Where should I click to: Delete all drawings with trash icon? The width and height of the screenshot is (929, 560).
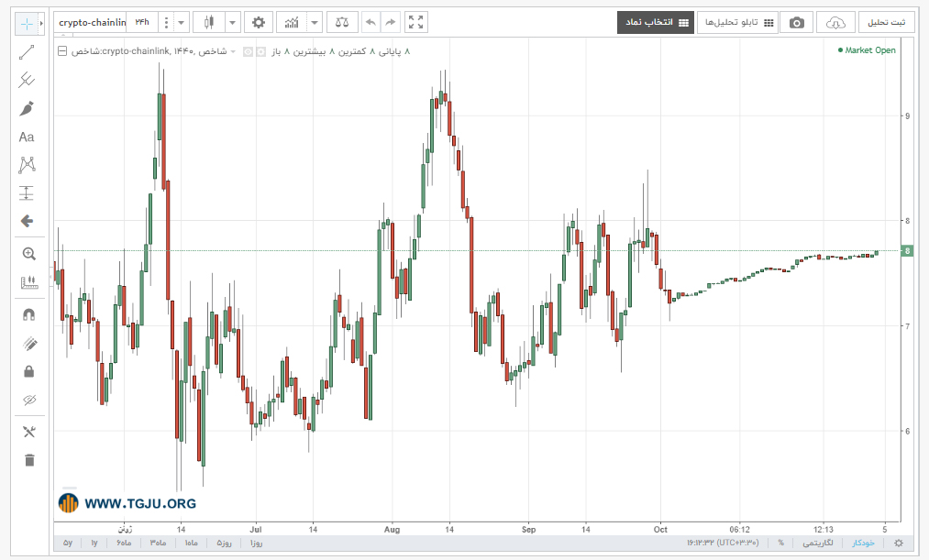point(29,460)
